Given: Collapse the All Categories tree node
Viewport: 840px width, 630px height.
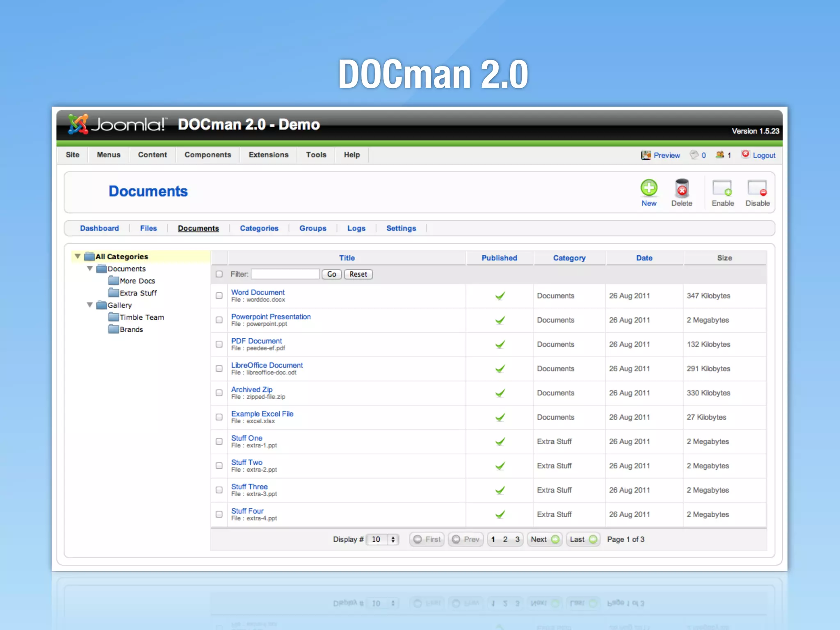Looking at the screenshot, I should pyautogui.click(x=78, y=256).
